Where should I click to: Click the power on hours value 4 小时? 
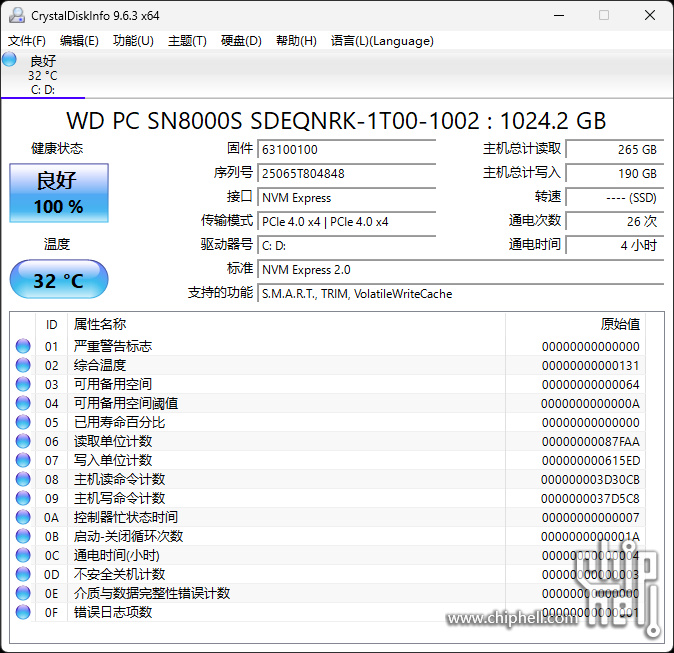(615, 246)
